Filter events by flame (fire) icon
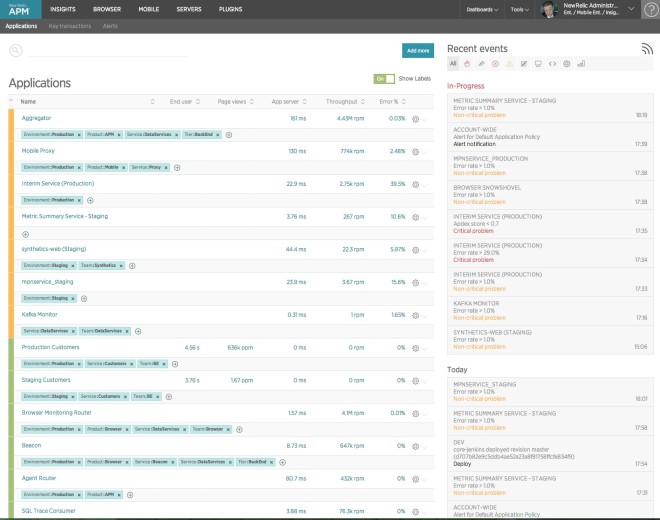660x520 pixels. [467, 64]
